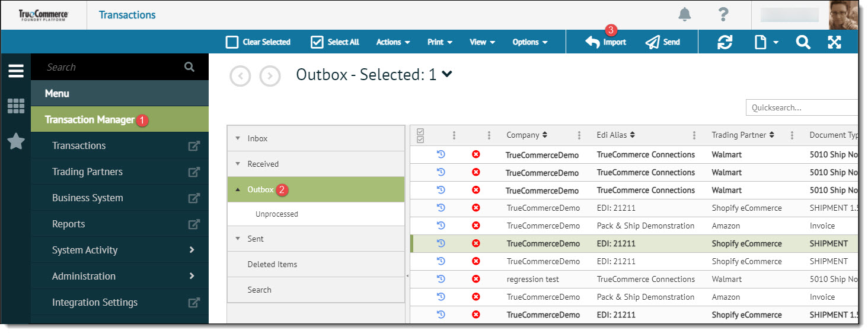Click into the Quicksearch field
Viewport: 868px width, 333px height.
[802, 107]
